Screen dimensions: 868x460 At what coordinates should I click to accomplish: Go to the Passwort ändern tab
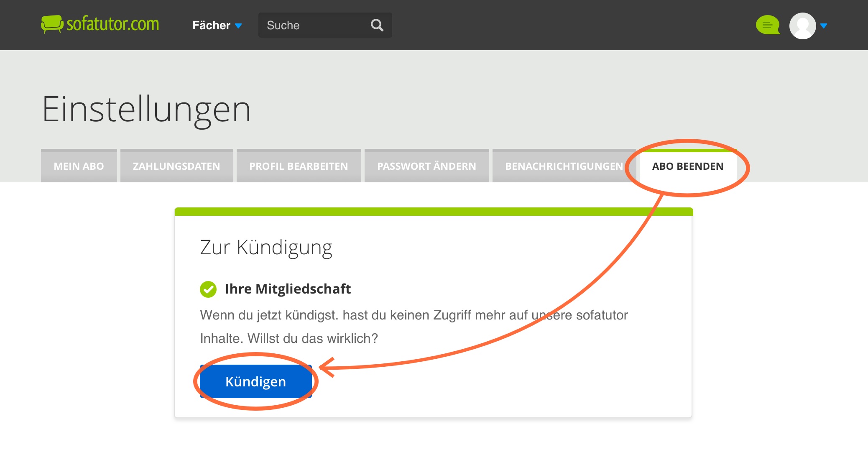click(426, 166)
